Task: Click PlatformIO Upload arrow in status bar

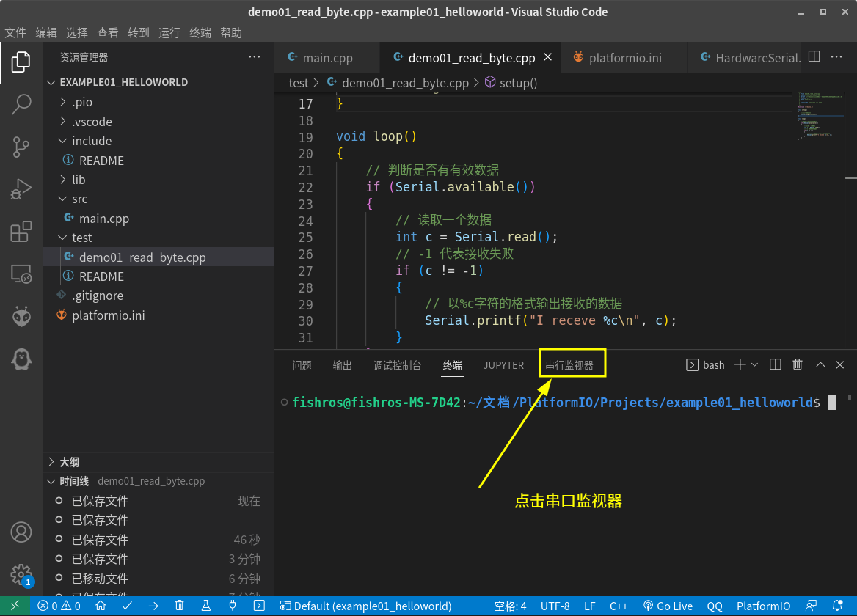Action: point(153,606)
